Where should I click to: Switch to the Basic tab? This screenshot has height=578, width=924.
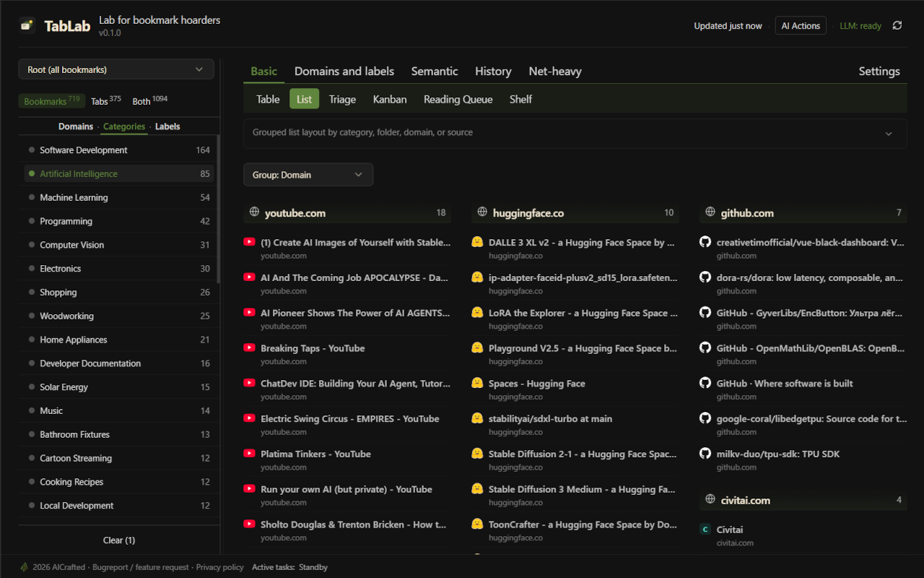[263, 71]
